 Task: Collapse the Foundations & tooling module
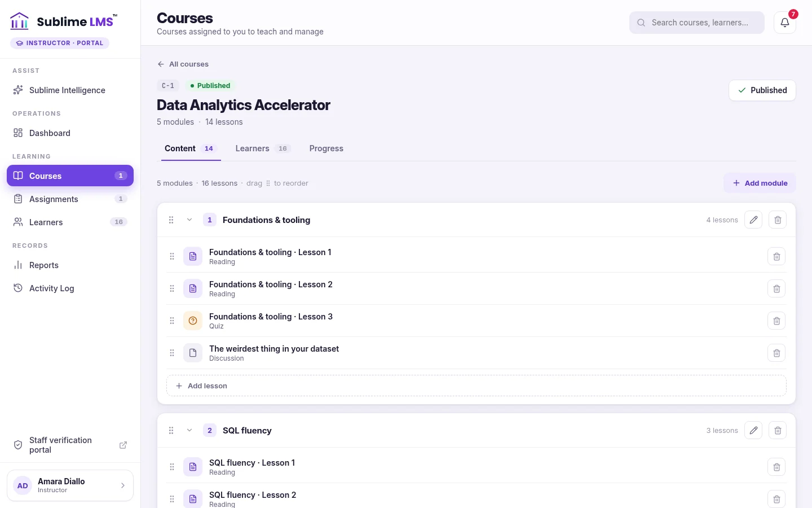(189, 220)
